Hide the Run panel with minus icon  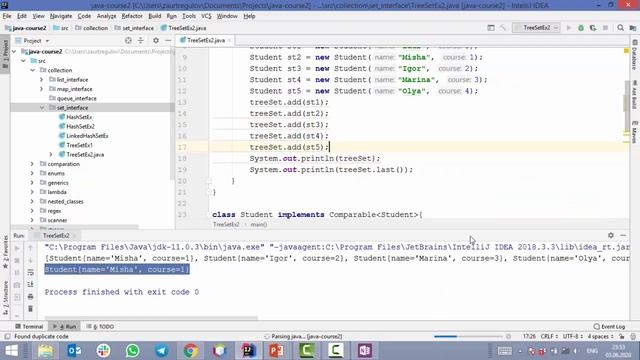[623, 236]
